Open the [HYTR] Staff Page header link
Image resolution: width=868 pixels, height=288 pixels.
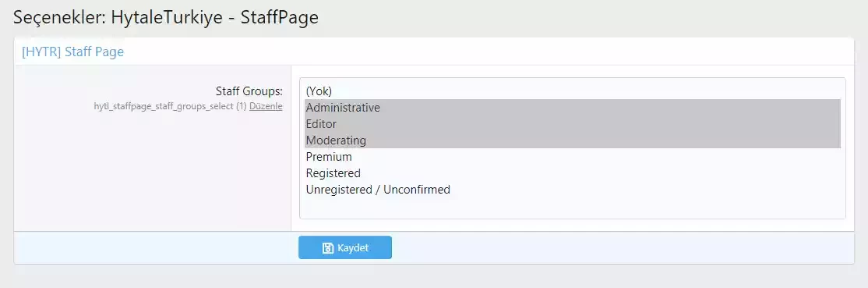[72, 52]
